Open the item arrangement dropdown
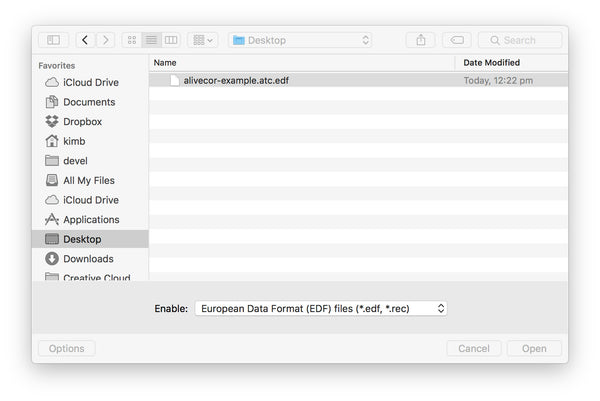This screenshot has height=401, width=600. [x=203, y=40]
